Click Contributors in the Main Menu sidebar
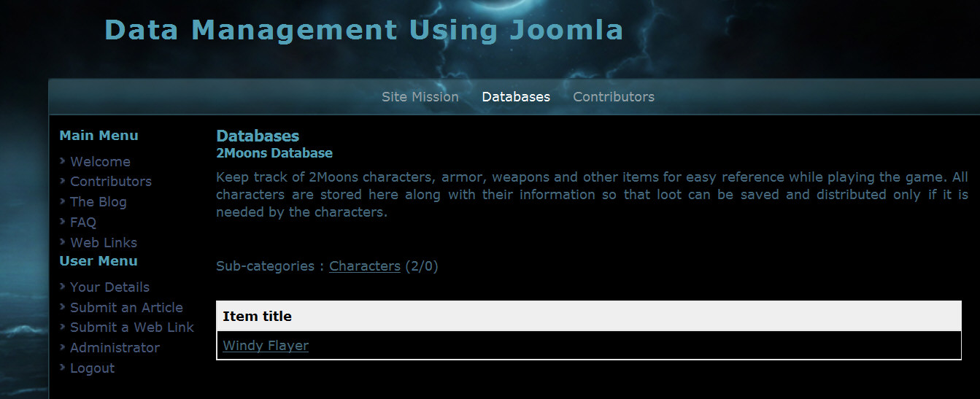The height and width of the screenshot is (399, 980). (111, 182)
